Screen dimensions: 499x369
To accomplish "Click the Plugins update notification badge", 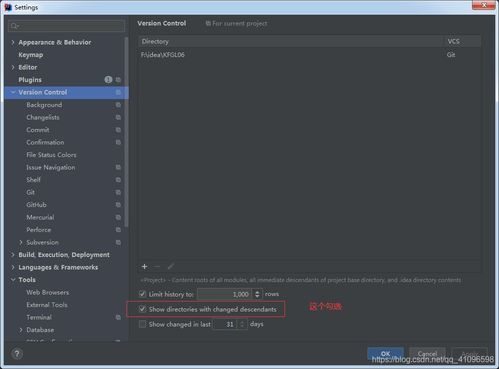I will 108,80.
